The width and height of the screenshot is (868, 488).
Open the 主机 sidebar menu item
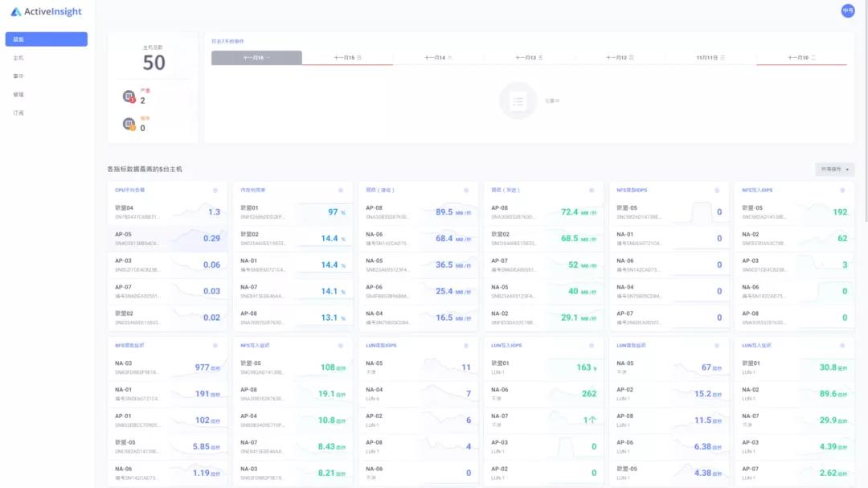coord(19,58)
